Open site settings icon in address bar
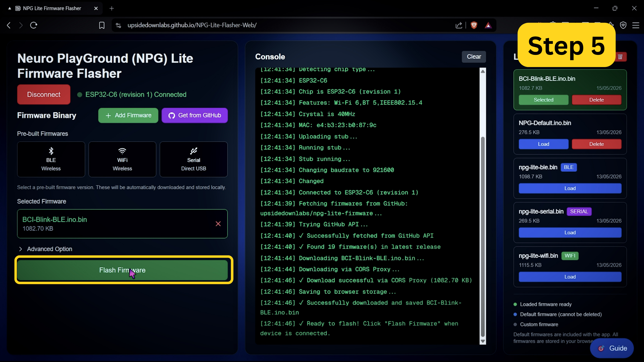Screen dimensions: 644x362 (x=118, y=25)
